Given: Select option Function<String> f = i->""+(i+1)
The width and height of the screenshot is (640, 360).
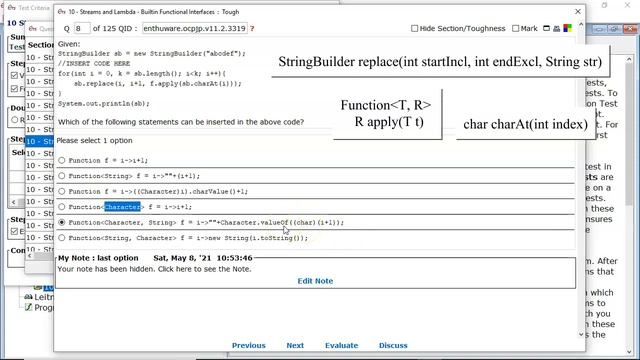Looking at the screenshot, I should click(62, 176).
